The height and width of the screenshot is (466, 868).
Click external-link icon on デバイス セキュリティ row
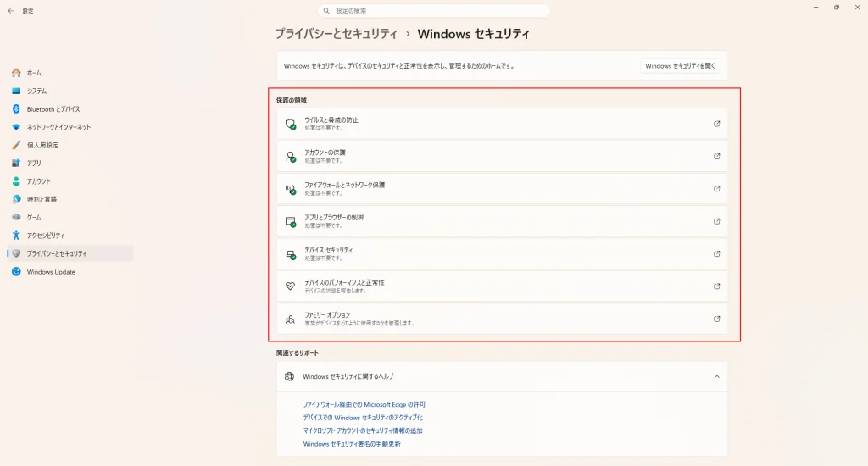pos(716,253)
